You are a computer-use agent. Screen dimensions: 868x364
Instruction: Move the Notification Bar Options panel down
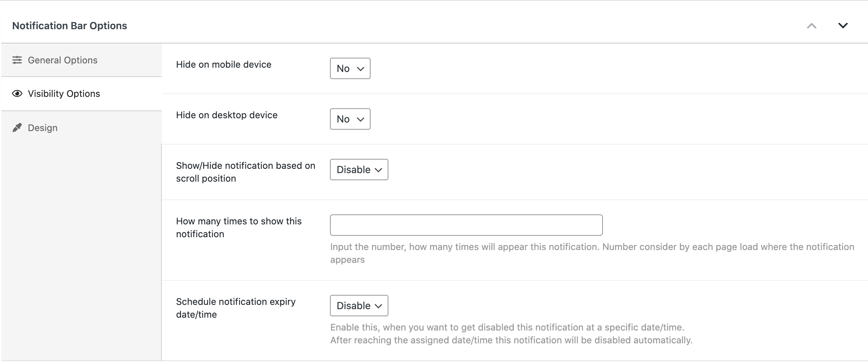pos(843,26)
